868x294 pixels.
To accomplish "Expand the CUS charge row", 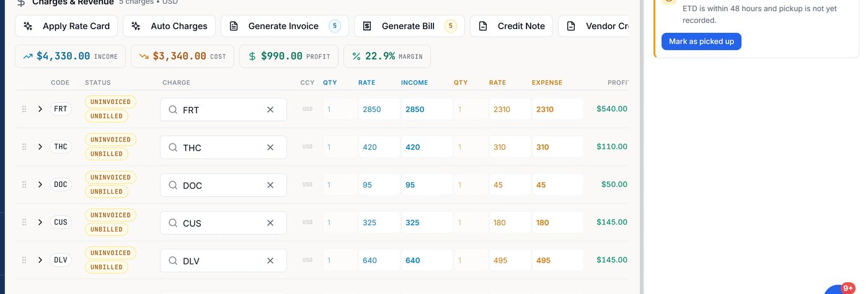I will click(40, 222).
